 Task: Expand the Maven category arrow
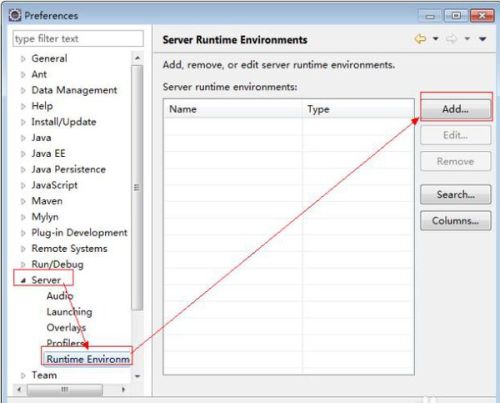[23, 201]
